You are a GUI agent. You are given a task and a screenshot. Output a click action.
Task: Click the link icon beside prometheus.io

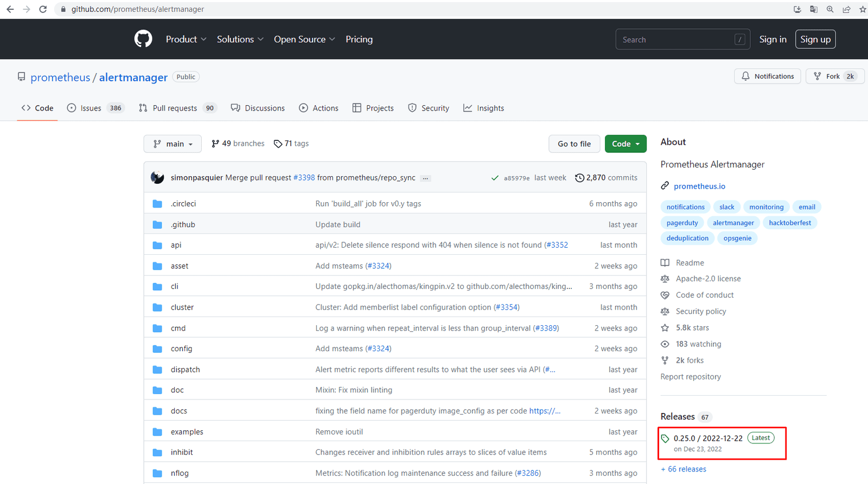tap(665, 186)
